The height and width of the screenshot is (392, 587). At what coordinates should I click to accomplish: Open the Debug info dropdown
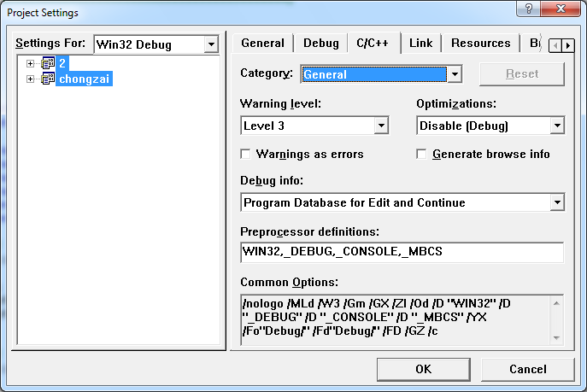click(557, 202)
